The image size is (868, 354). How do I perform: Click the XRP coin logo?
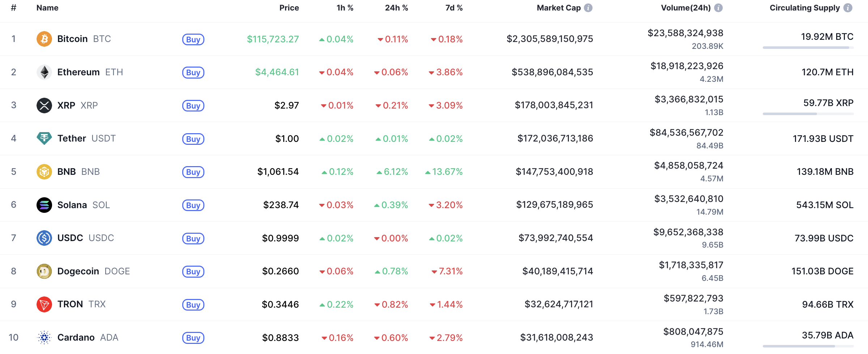44,105
